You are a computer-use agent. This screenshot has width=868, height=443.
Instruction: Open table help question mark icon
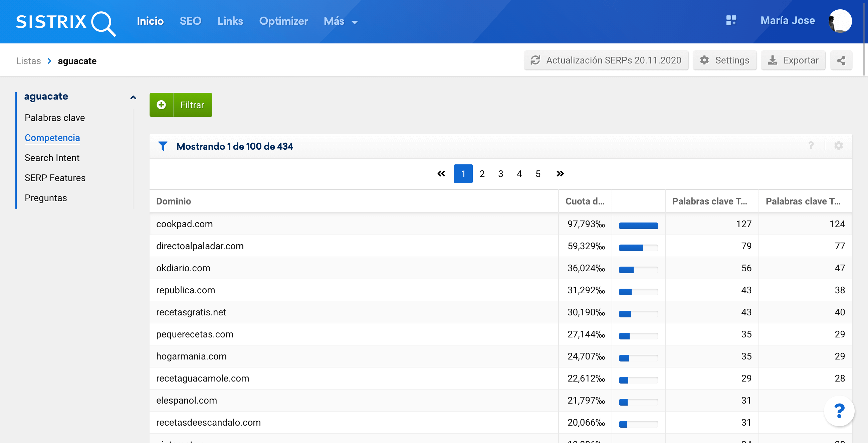coord(811,146)
